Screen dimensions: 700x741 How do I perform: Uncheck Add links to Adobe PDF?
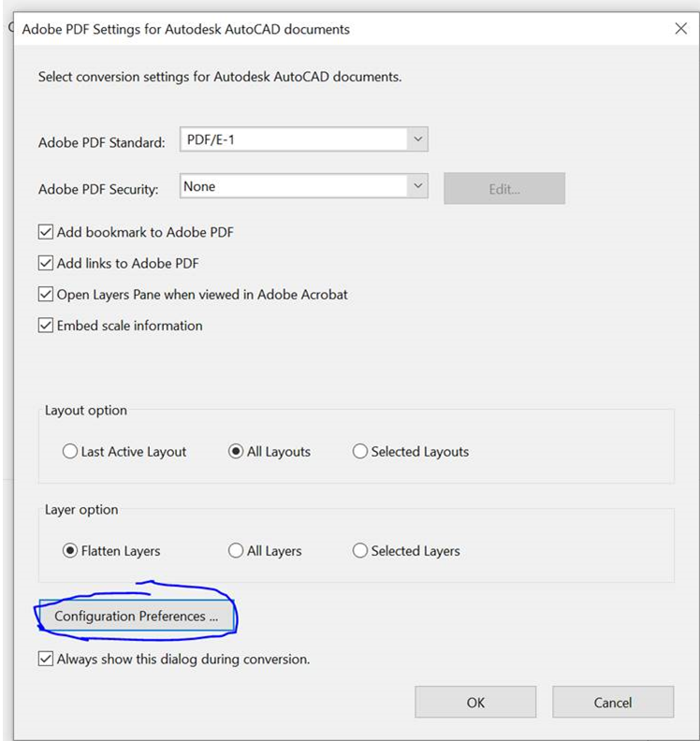pyautogui.click(x=46, y=264)
